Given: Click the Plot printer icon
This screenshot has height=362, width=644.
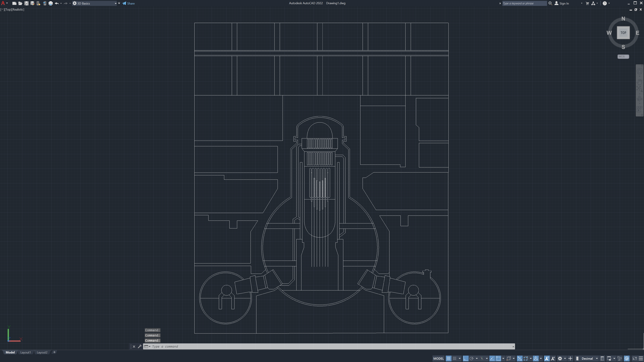Looking at the screenshot, I should 50,3.
